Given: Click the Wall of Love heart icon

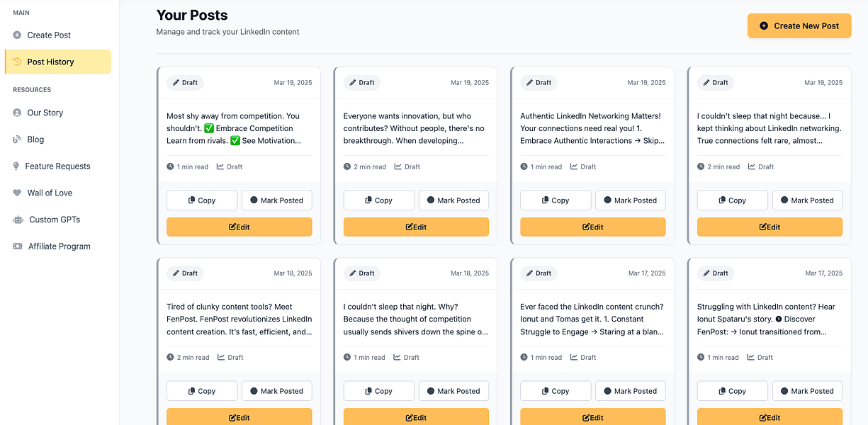Looking at the screenshot, I should [17, 193].
